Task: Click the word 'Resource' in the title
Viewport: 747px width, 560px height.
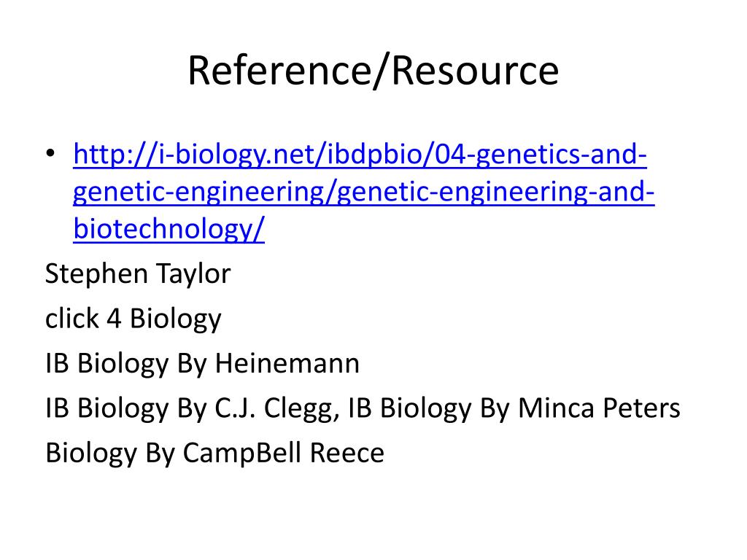Action: click(476, 71)
